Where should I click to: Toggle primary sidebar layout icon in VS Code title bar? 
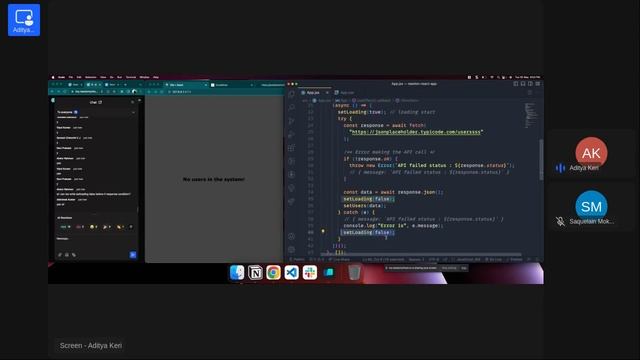[516, 84]
